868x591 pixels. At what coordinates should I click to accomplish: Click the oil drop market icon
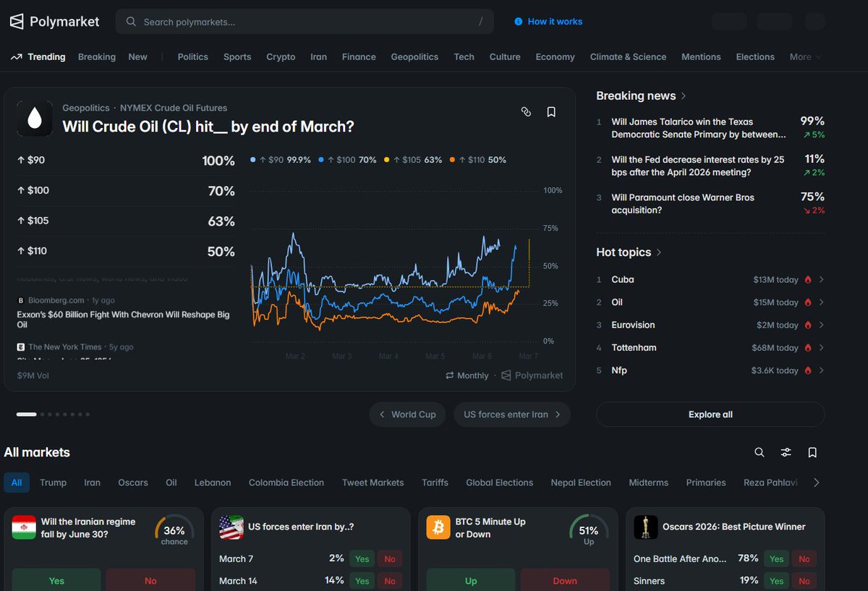tap(34, 119)
